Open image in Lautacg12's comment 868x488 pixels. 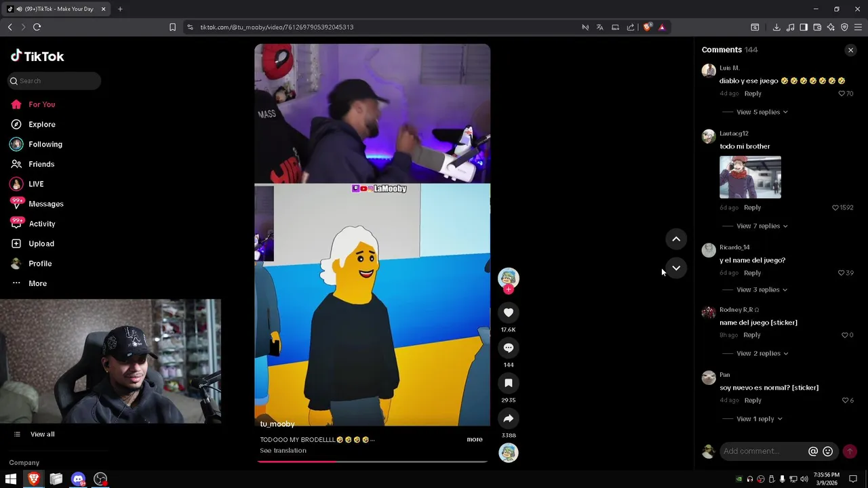(x=750, y=177)
